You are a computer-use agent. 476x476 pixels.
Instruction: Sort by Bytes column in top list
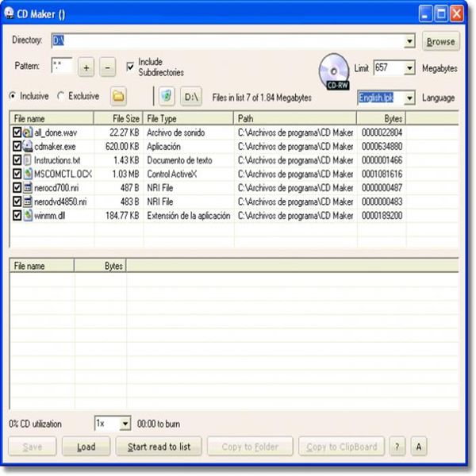point(382,118)
